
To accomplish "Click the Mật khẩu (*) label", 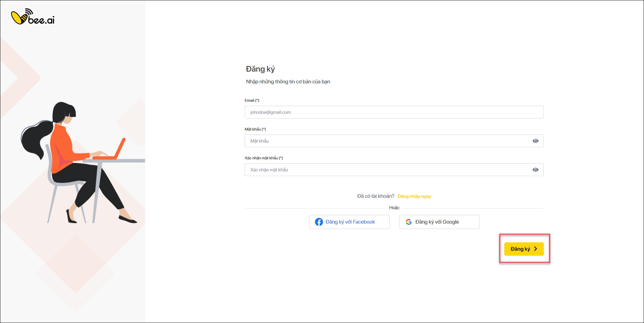I will (255, 129).
